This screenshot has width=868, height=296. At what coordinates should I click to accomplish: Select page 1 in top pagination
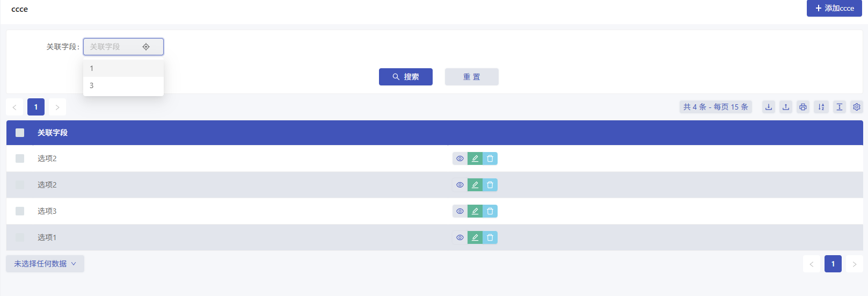(36, 107)
